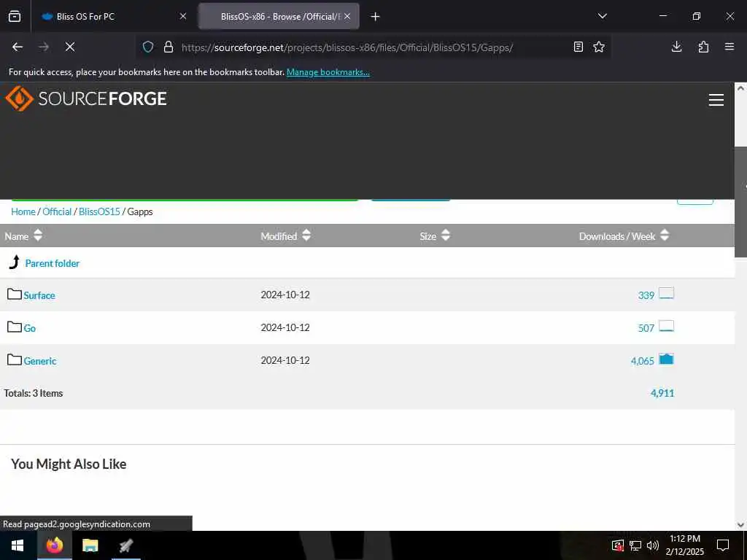
Task: Click the Surface row date 2024-10-12
Action: click(x=285, y=295)
